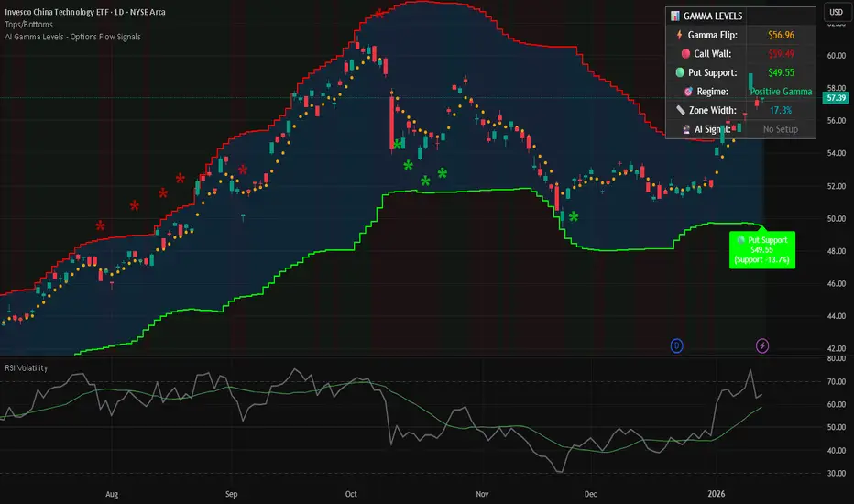Click the lightning bolt Gamma Flip icon

[x=679, y=35]
